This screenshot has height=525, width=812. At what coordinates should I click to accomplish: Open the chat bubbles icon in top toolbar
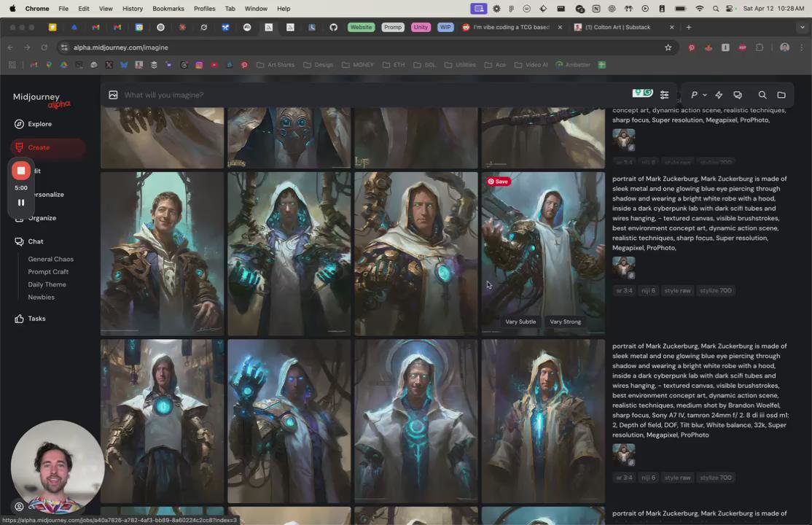pyautogui.click(x=738, y=95)
